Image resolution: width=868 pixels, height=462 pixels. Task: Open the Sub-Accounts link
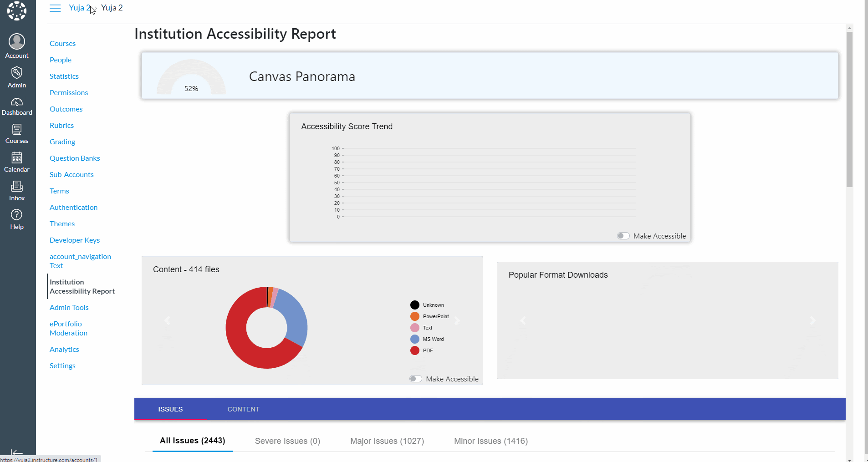pyautogui.click(x=71, y=175)
